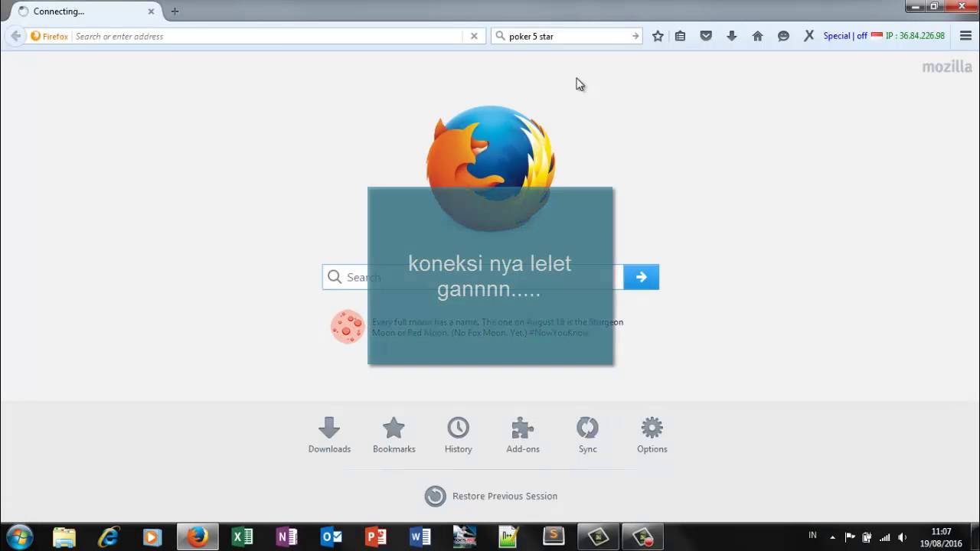Open Excel from taskbar

tap(242, 536)
